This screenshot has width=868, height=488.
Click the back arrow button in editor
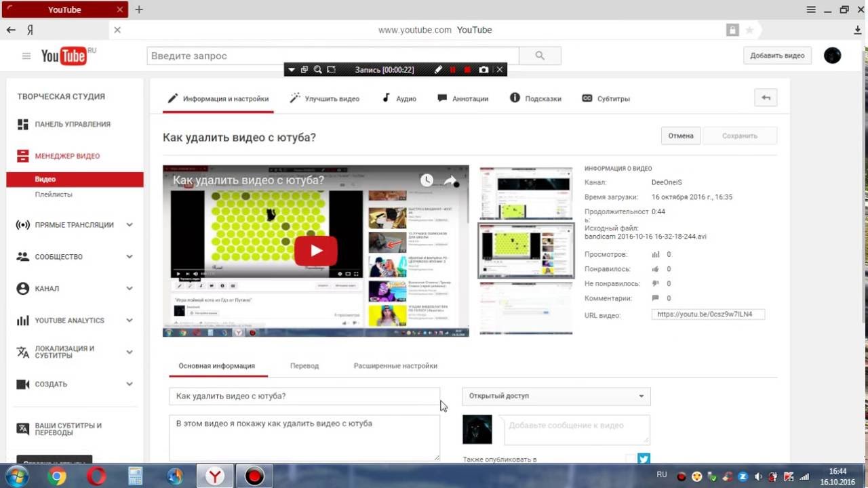pyautogui.click(x=766, y=98)
